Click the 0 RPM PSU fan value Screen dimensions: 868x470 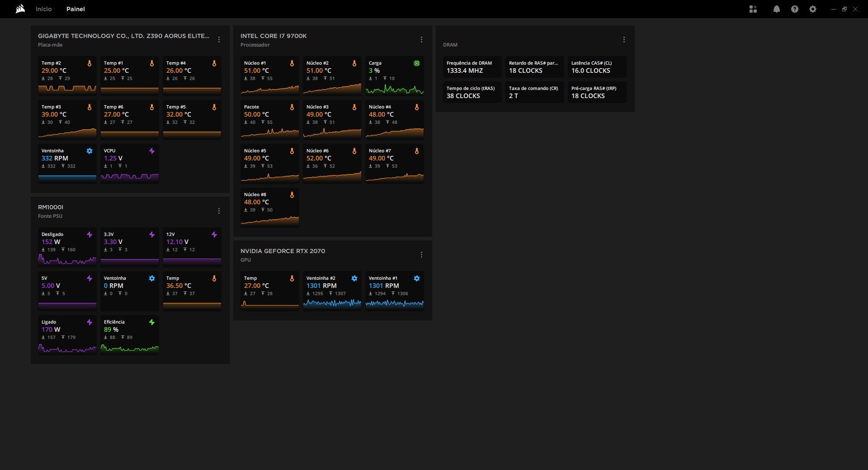coord(113,286)
